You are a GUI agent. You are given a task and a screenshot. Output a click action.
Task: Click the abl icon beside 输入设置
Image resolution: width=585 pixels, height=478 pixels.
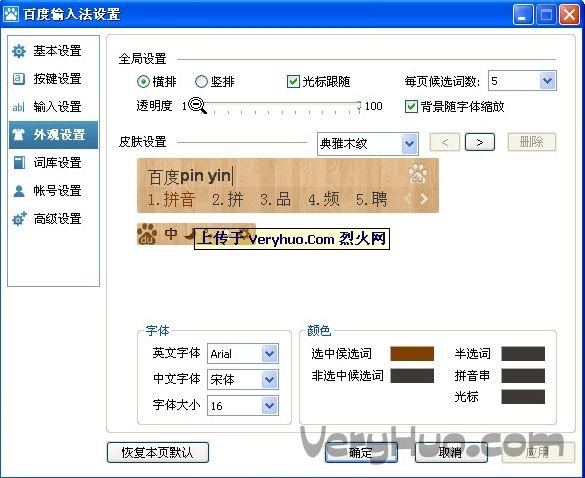(19, 107)
